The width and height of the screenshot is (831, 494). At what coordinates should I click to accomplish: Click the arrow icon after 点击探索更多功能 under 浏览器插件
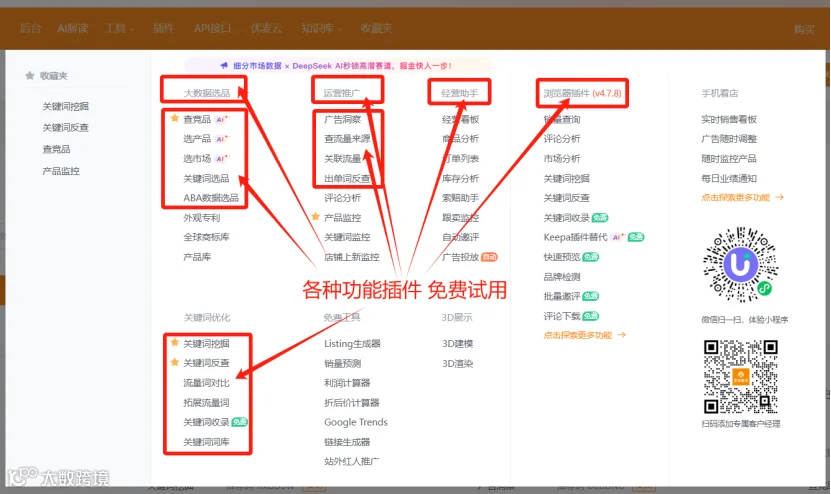622,335
